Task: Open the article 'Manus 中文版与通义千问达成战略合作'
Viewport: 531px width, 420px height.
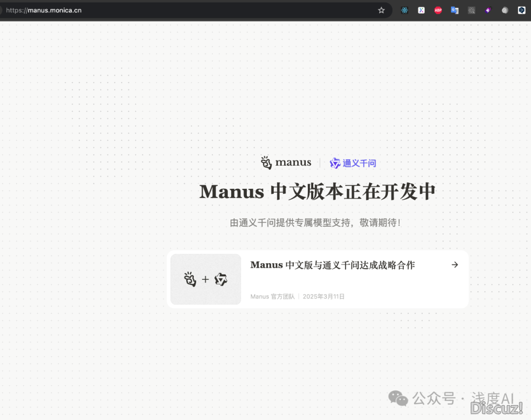Action: pos(332,265)
